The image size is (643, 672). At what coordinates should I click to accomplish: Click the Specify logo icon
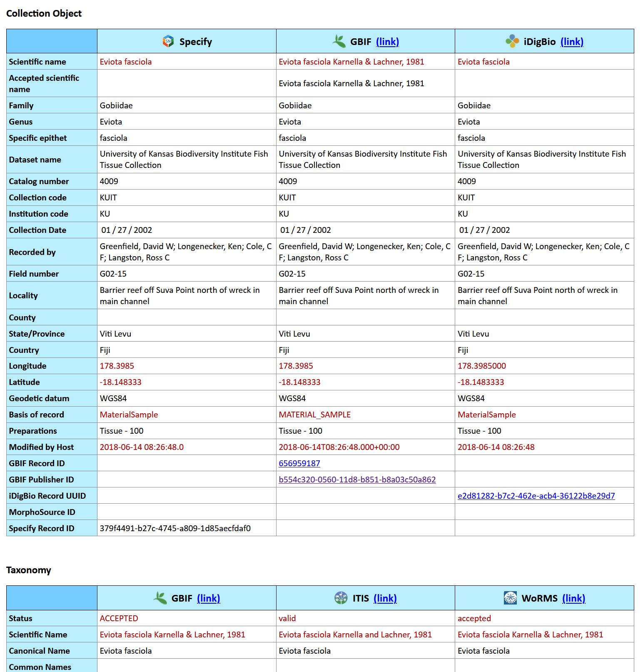point(168,41)
